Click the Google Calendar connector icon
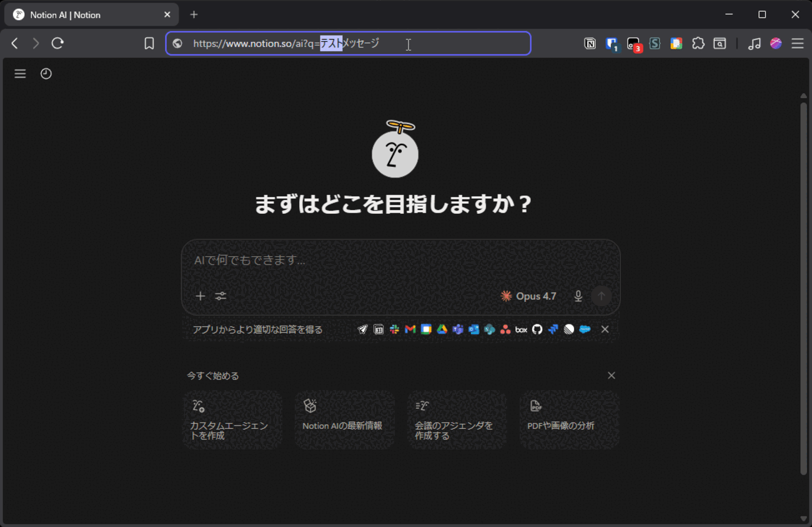This screenshot has height=527, width=812. (426, 329)
